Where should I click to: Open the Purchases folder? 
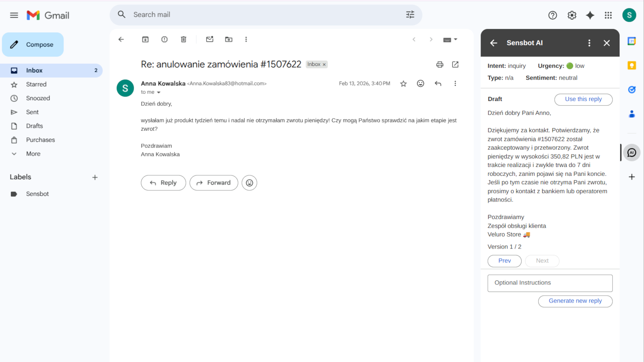52,140
